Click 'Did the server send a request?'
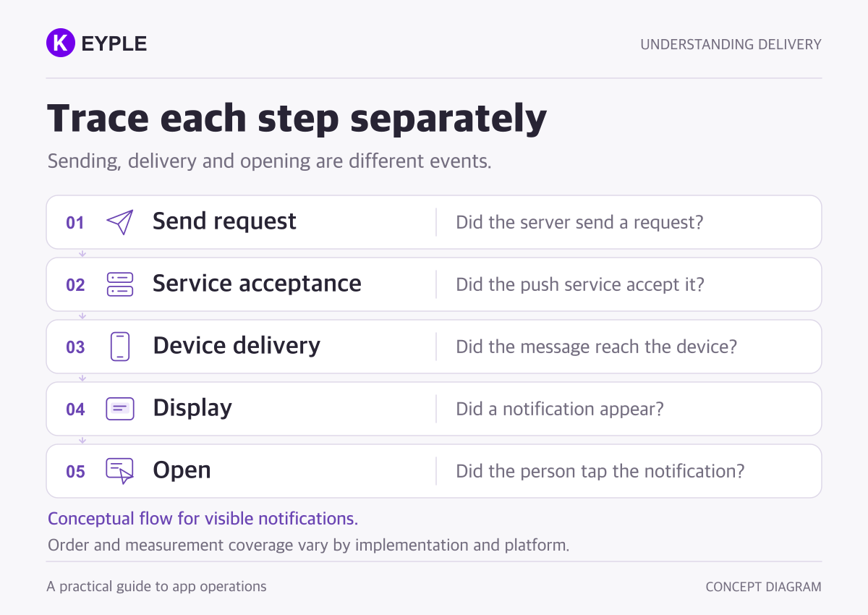The height and width of the screenshot is (615, 868). (x=579, y=222)
